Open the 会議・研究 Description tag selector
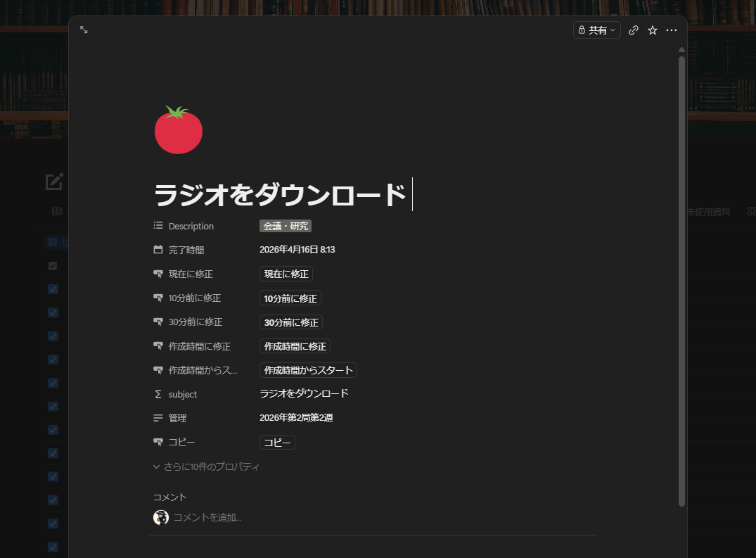Screen dimensions: 756x558 (x=286, y=226)
